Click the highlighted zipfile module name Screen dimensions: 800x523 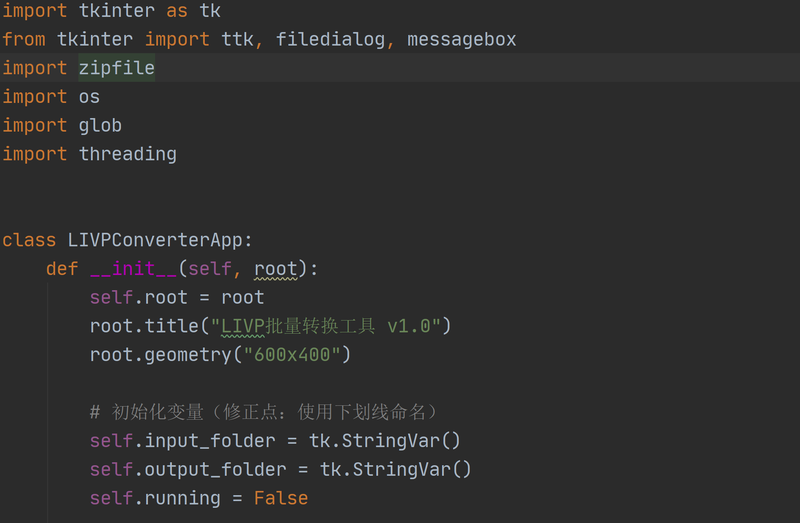point(117,68)
